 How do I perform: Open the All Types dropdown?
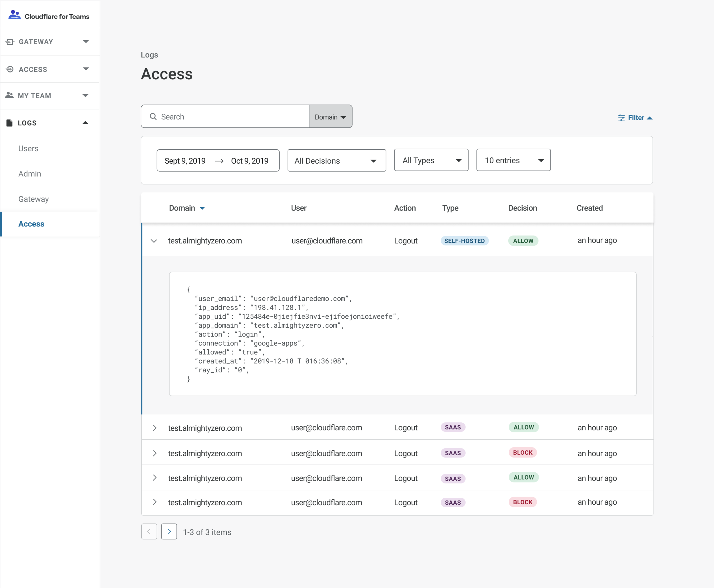point(431,160)
